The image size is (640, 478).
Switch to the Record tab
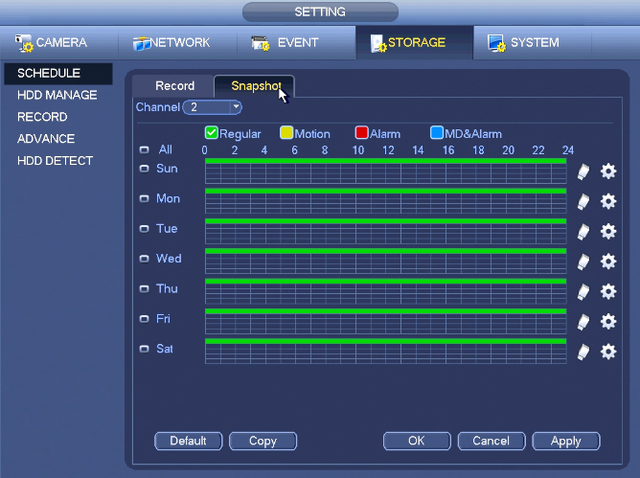(x=175, y=86)
